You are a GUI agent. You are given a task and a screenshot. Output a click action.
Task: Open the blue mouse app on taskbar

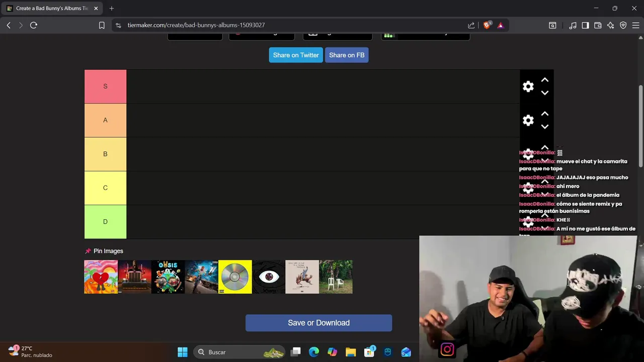pyautogui.click(x=387, y=352)
